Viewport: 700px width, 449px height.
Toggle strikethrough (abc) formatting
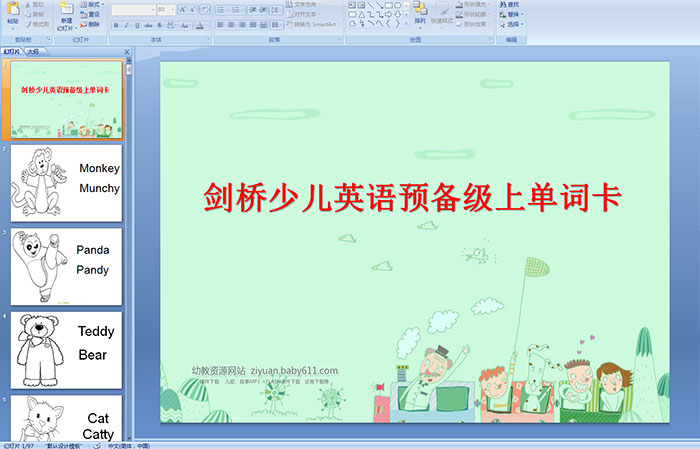[148, 25]
